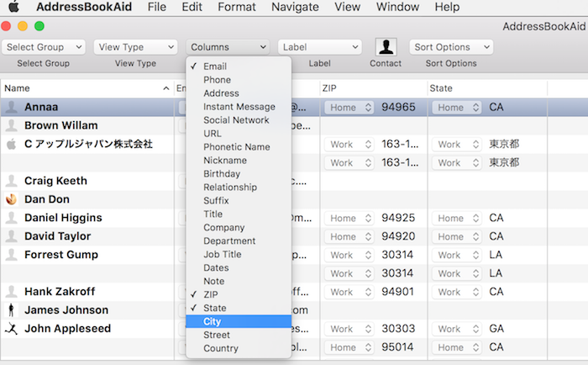Click David Taylor's contact avatar icon
The height and width of the screenshot is (365, 588).
tap(12, 235)
